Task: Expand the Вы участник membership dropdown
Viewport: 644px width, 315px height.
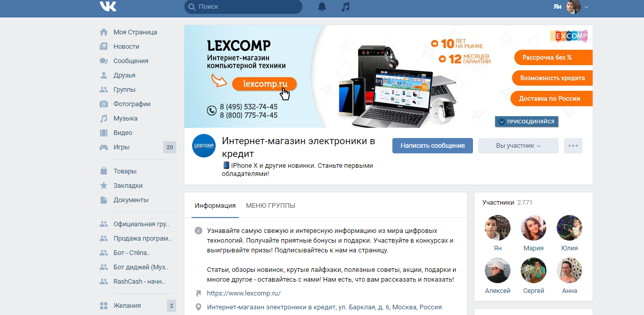Action: [x=518, y=146]
